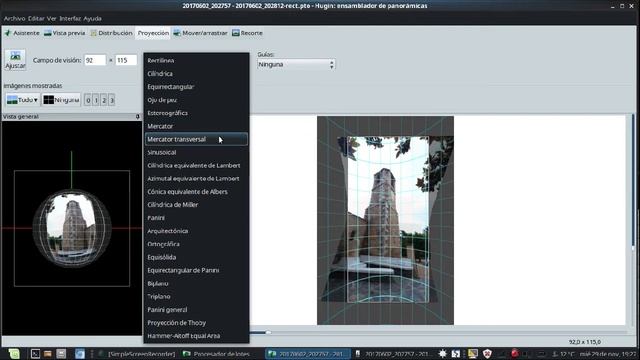Image resolution: width=640 pixels, height=360 pixels.
Task: Open the Ver menu
Action: click(x=51, y=18)
